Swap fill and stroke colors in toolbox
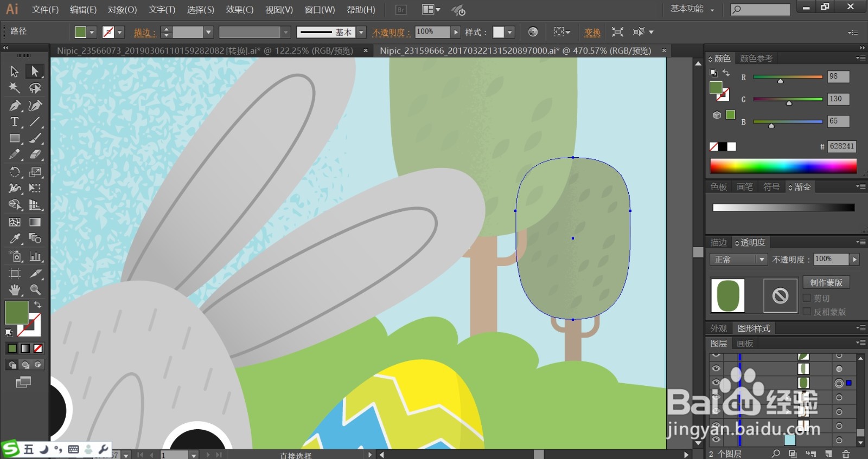Screen dimensions: 868x459 (37, 305)
